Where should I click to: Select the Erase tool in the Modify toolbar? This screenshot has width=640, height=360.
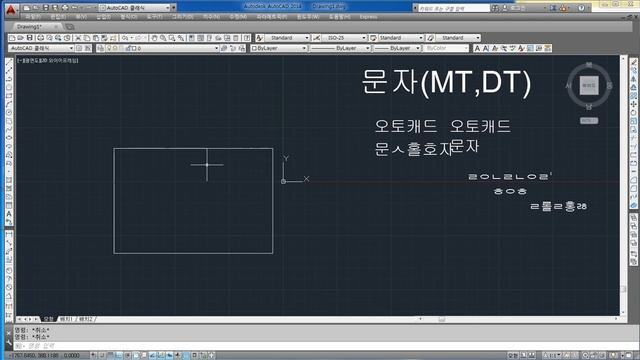633,62
